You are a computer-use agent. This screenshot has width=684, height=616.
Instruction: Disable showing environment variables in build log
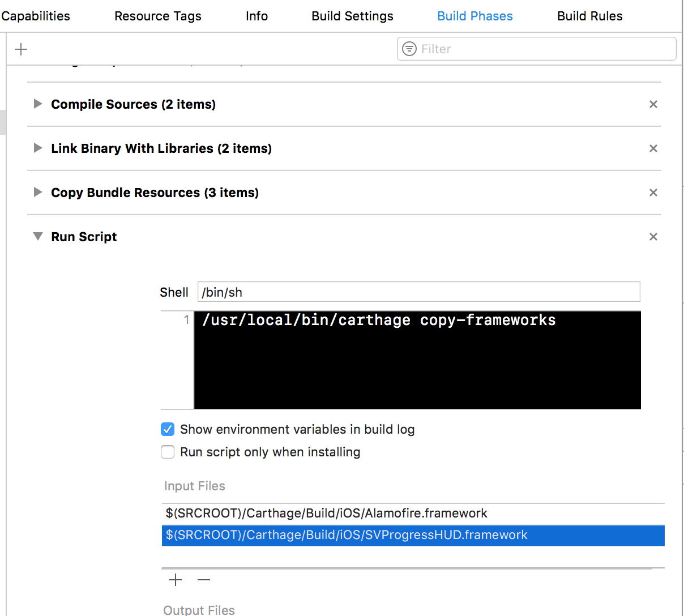pos(168,429)
